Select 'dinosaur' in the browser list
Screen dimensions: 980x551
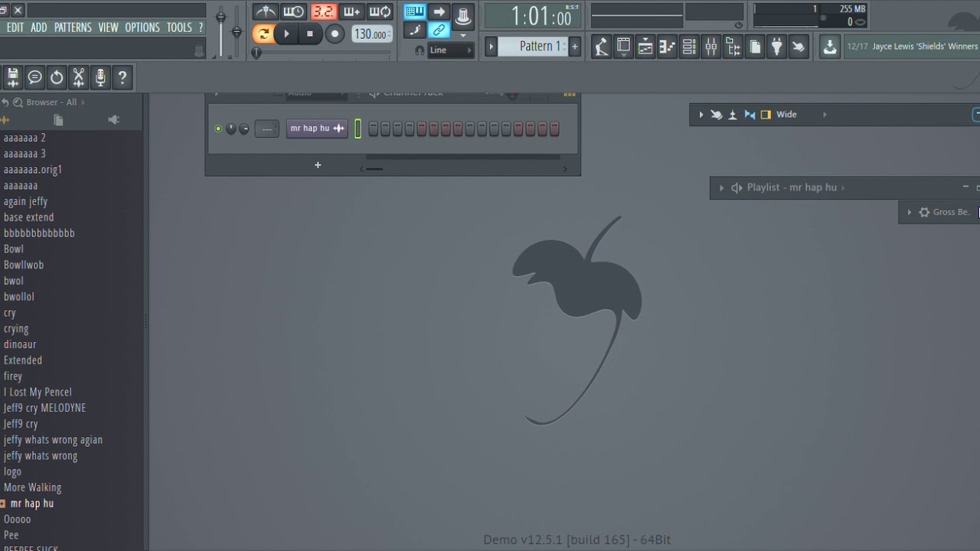20,344
